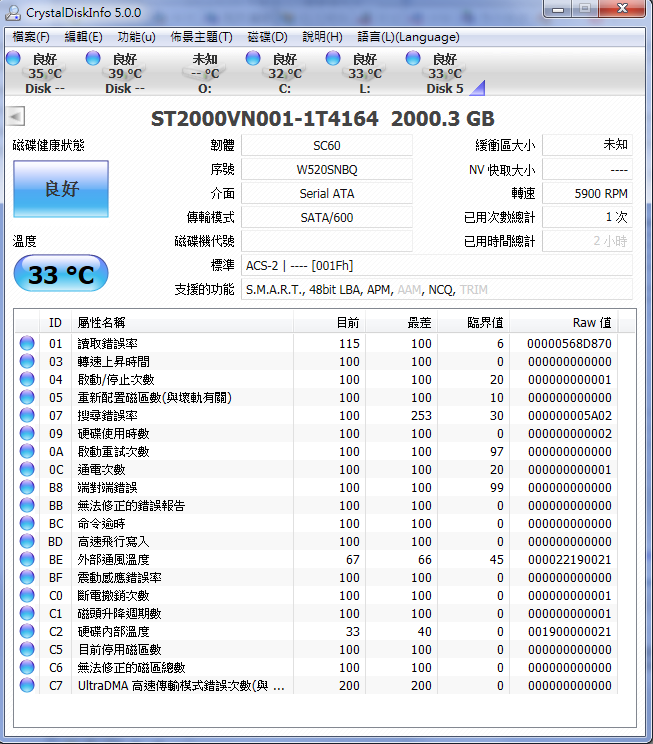Click status icon for BE 外部通風溫度
Viewport: 653px width, 744px height.
pyautogui.click(x=27, y=559)
